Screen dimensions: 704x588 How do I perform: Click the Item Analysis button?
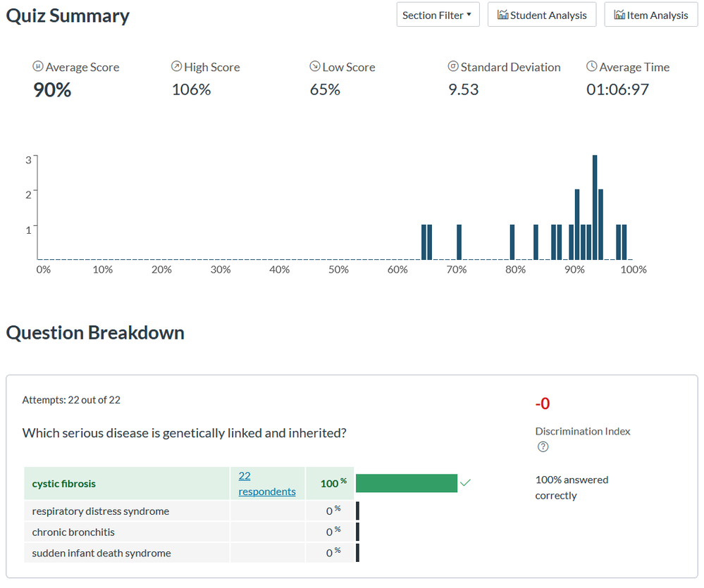tap(650, 15)
